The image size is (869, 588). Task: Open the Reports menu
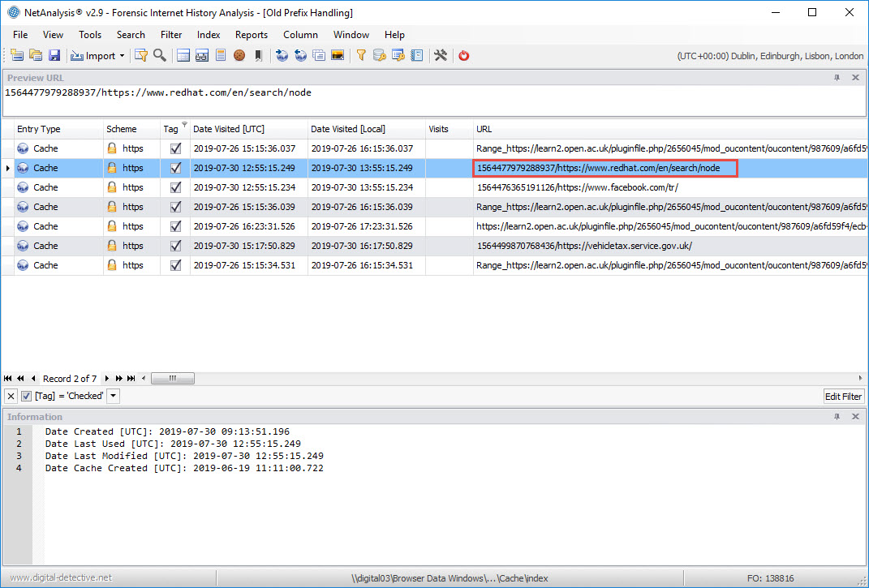click(252, 35)
